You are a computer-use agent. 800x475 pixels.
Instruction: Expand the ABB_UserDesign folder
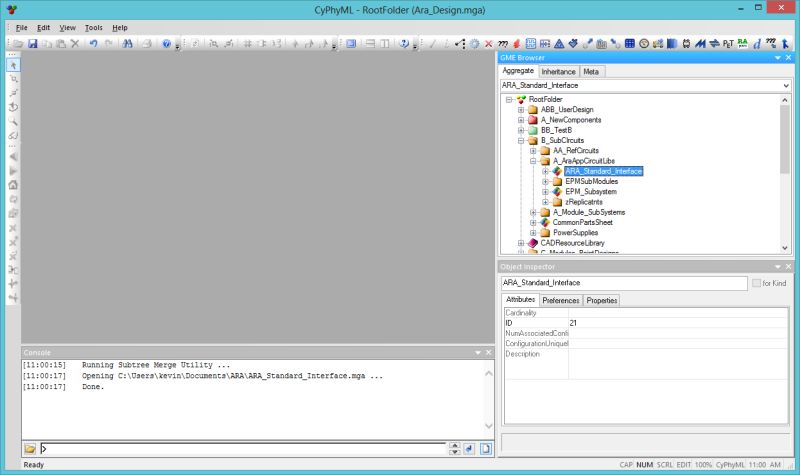tap(521, 110)
